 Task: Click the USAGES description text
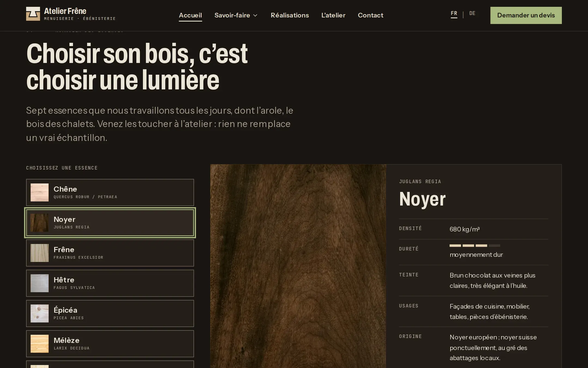tap(489, 312)
